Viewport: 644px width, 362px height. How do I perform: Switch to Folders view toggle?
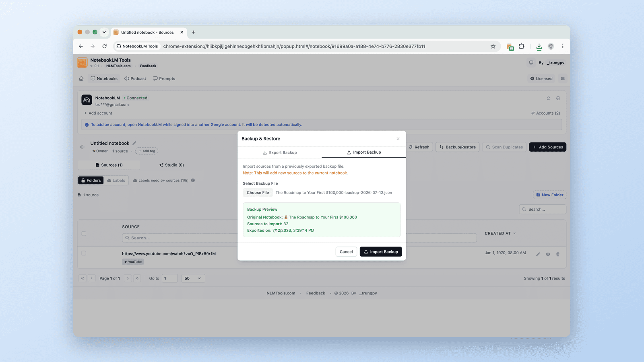click(91, 181)
